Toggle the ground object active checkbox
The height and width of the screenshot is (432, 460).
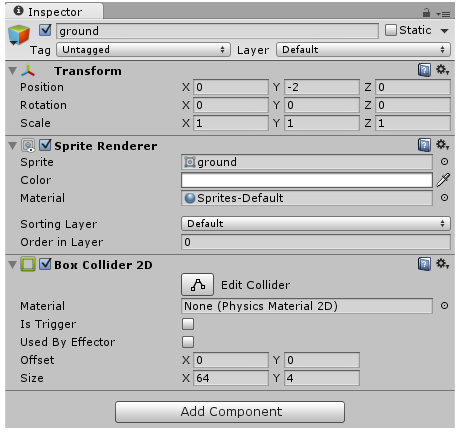[45, 30]
